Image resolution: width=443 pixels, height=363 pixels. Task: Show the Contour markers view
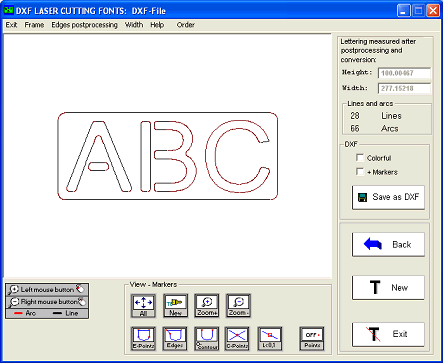(207, 339)
